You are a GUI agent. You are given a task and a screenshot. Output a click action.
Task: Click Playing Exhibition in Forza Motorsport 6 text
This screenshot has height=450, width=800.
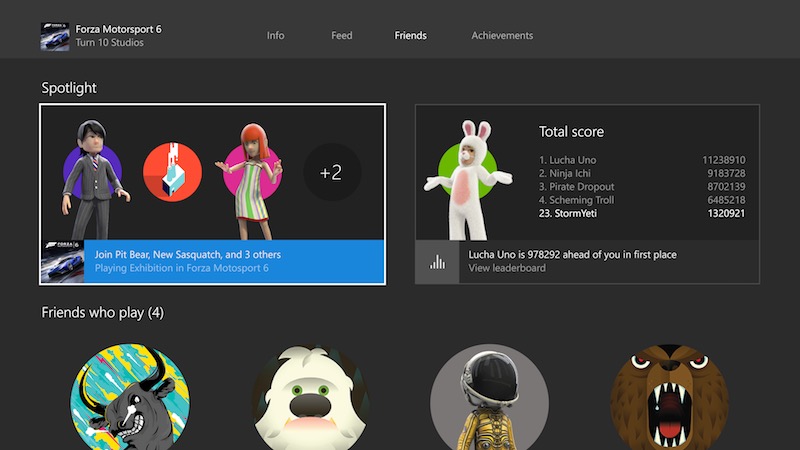182,268
